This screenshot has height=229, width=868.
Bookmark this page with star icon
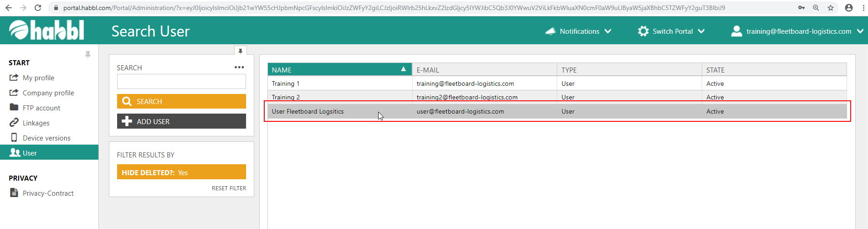[831, 8]
